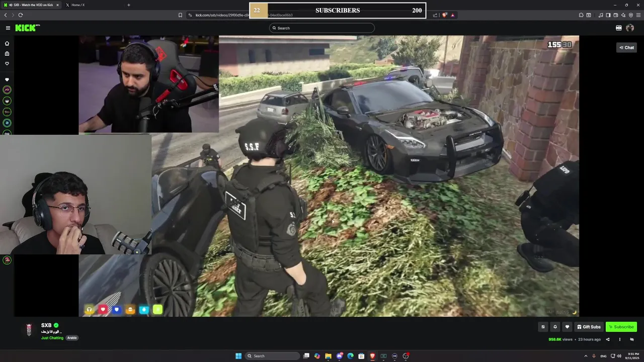The image size is (644, 362).
Task: Open the Just Chatting category link
Action: click(x=52, y=338)
